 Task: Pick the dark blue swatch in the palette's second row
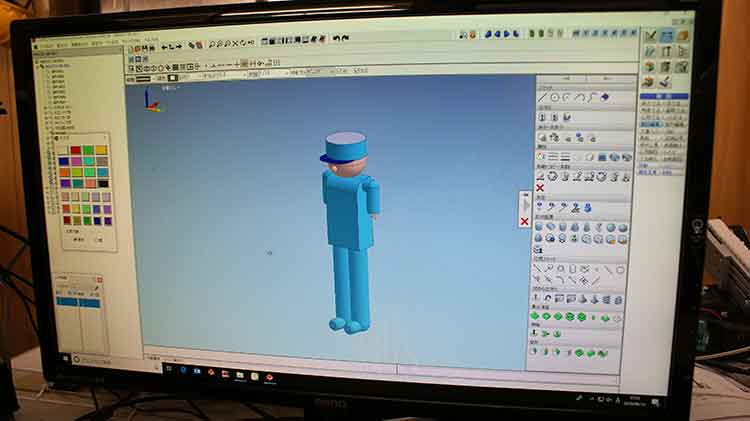pos(64,162)
